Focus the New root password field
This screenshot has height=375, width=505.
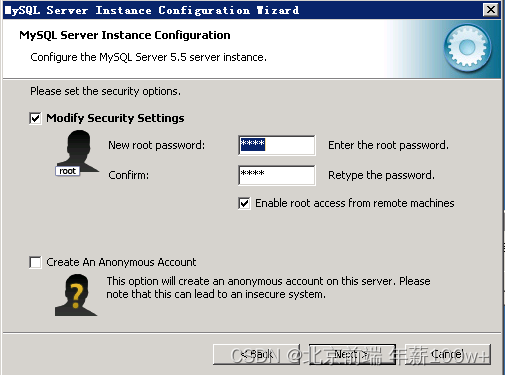[x=277, y=145]
